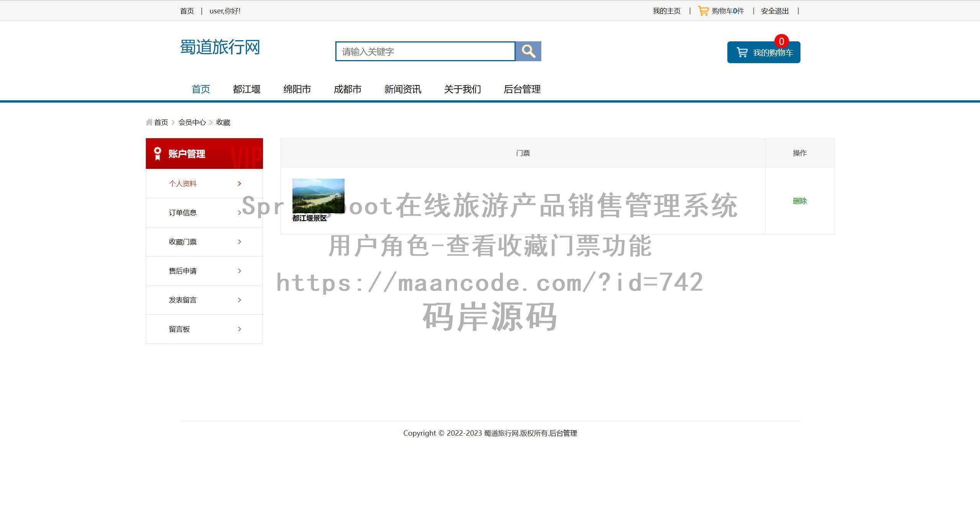
Task: Click 会员中心 in breadcrumb
Action: 192,123
